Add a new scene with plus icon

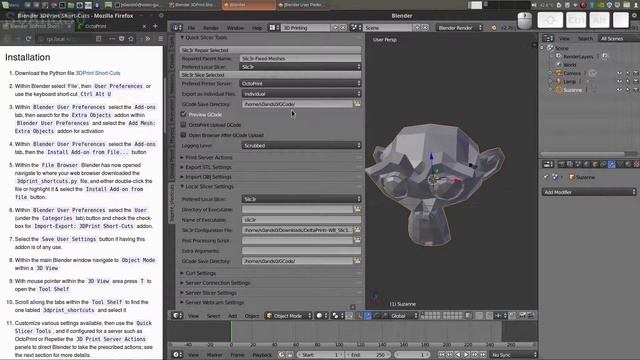417,28
